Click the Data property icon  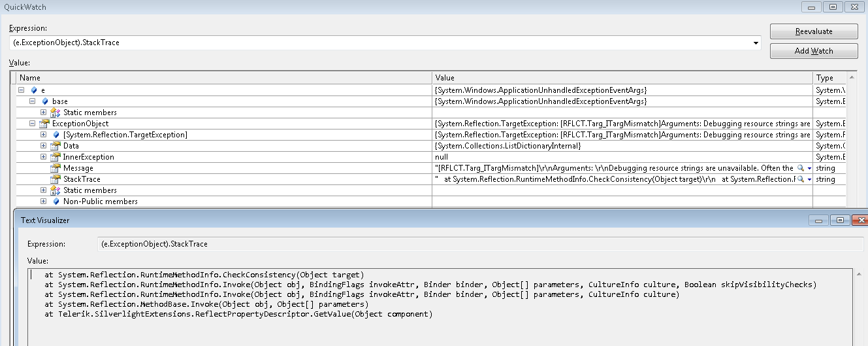56,146
